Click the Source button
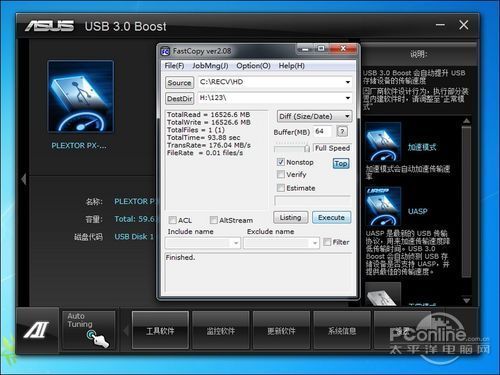Viewport: 500px width, 375px height. pos(179,83)
